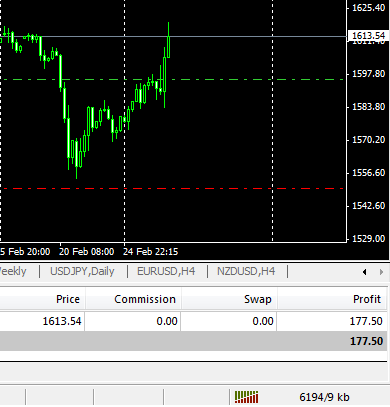Click the 20 Feb 08:00 time label
The width and height of the screenshot is (390, 407).
click(86, 251)
